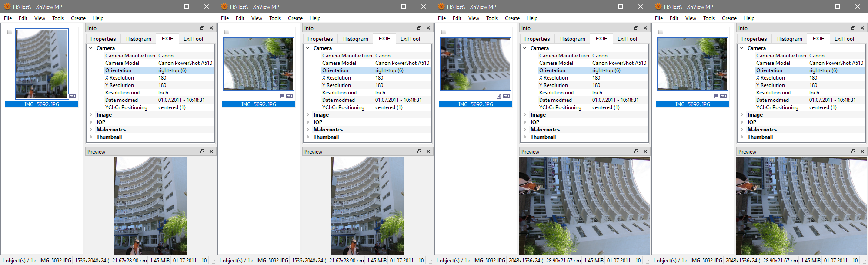
Task: Float the Info panel in the leftmost window
Action: tap(202, 28)
